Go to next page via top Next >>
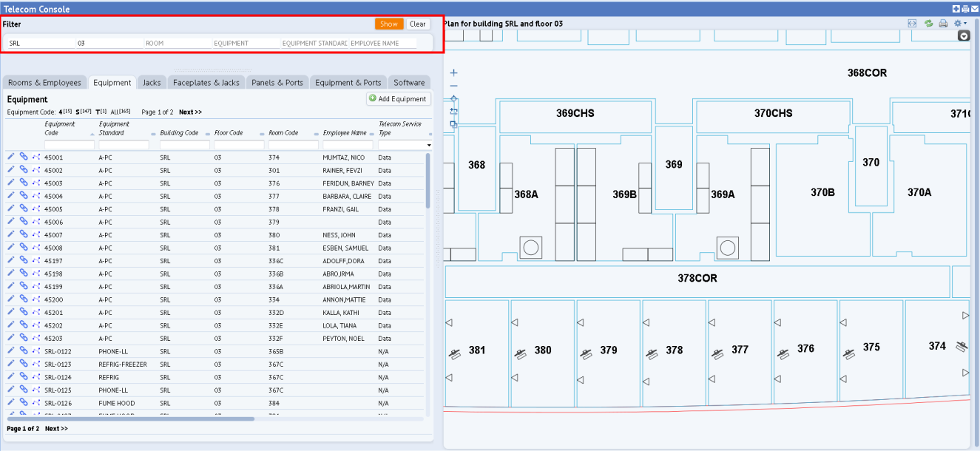980x451 pixels. (190, 112)
